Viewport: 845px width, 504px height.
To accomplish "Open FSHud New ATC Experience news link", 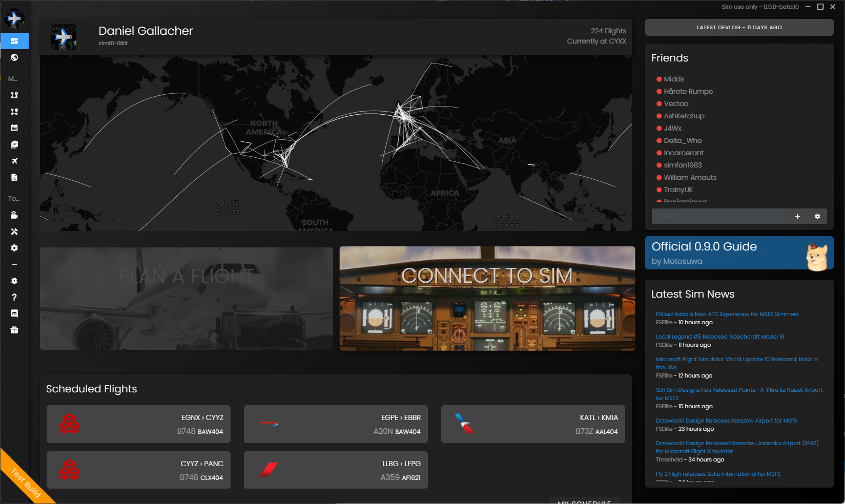I will click(727, 314).
